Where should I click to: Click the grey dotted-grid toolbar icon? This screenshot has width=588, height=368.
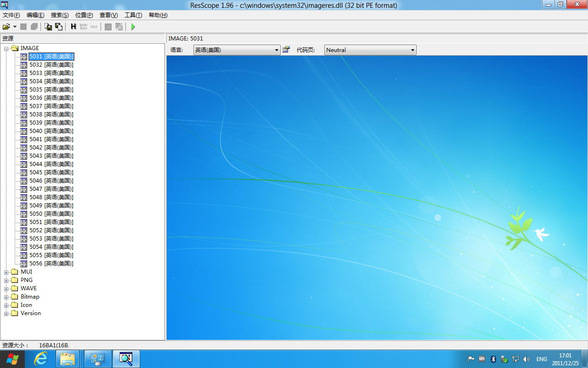108,27
